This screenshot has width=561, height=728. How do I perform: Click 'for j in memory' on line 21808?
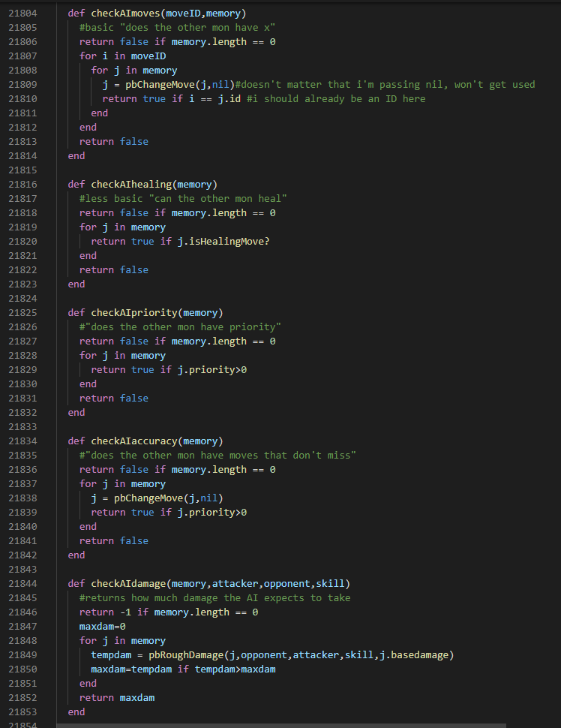pyautogui.click(x=134, y=70)
